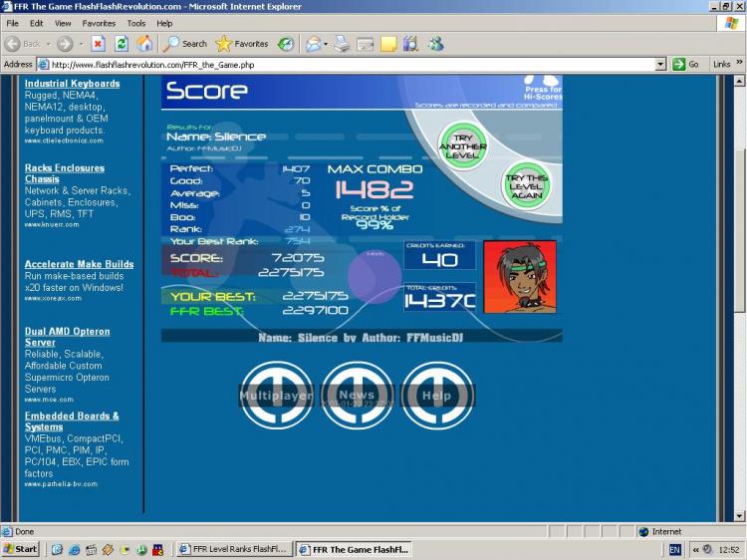
Task: Click the Stop button in the browser toolbar
Action: 98,44
